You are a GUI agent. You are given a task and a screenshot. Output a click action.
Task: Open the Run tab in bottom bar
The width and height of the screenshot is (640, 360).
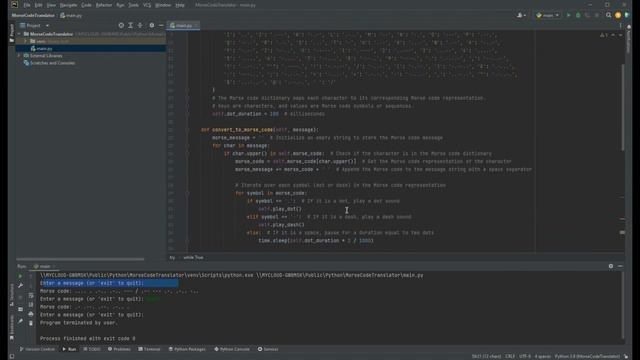tap(69, 349)
